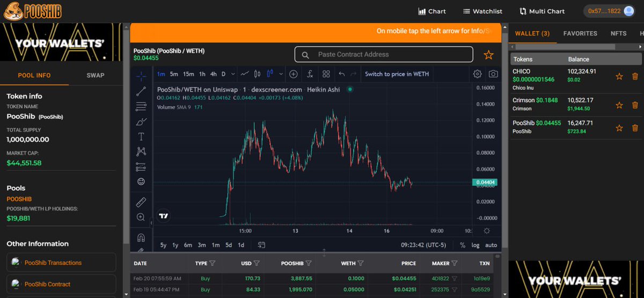Screen dimensions: 644x298
Task: Take a chart snapshot with camera icon
Action: tap(493, 74)
